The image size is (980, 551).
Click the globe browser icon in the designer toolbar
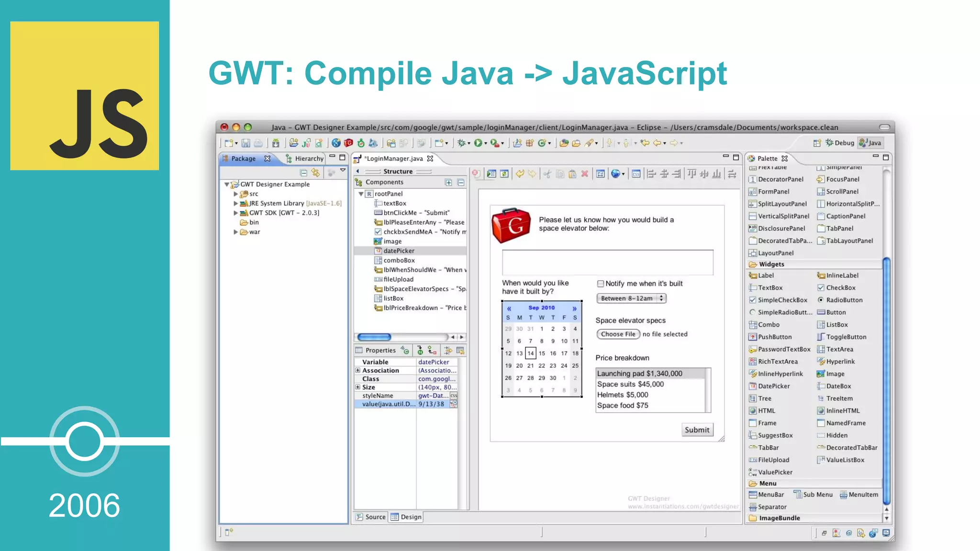coord(615,174)
